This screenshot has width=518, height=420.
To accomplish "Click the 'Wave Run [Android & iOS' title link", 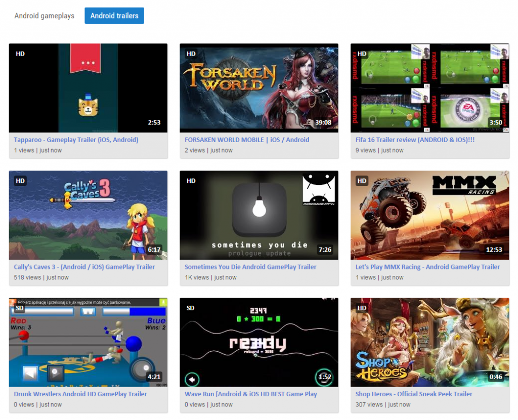I will coord(251,394).
